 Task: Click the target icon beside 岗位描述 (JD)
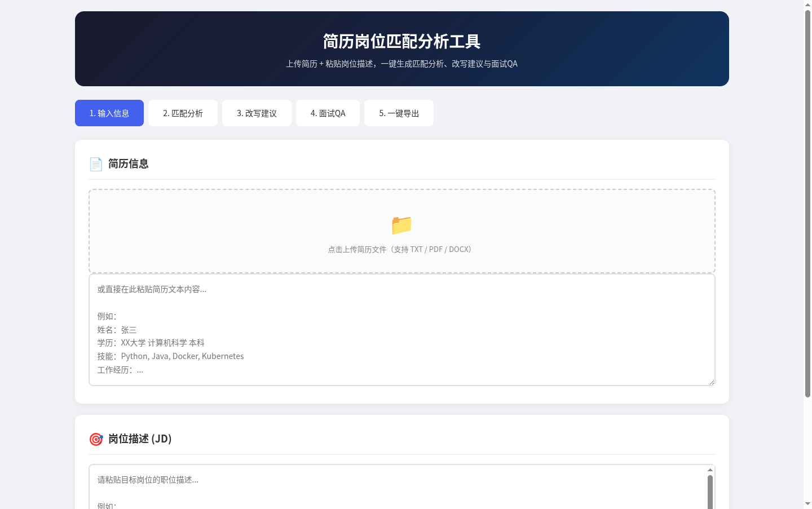tap(96, 439)
